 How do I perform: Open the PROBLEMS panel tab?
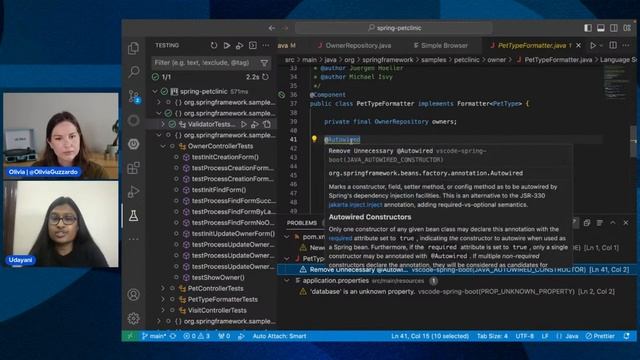pyautogui.click(x=302, y=223)
